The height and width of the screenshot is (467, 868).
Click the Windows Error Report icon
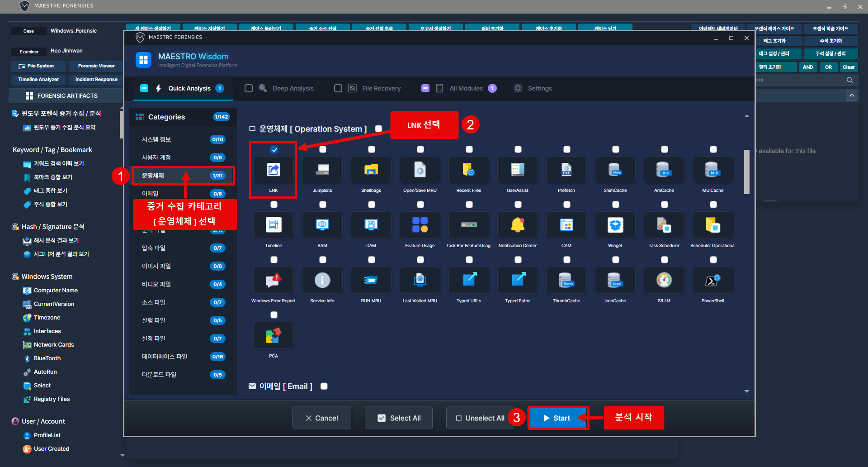(x=274, y=280)
